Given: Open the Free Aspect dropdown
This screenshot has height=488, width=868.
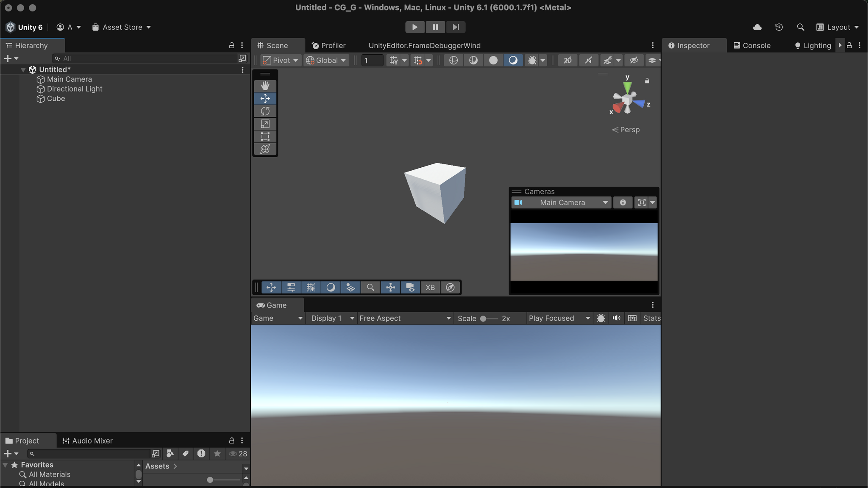Looking at the screenshot, I should pyautogui.click(x=405, y=318).
